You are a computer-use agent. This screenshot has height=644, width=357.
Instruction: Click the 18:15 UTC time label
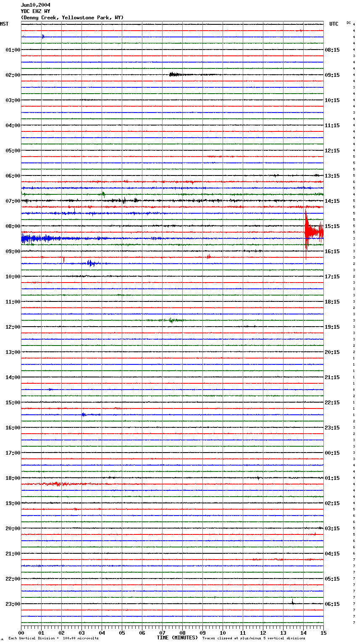tap(332, 302)
